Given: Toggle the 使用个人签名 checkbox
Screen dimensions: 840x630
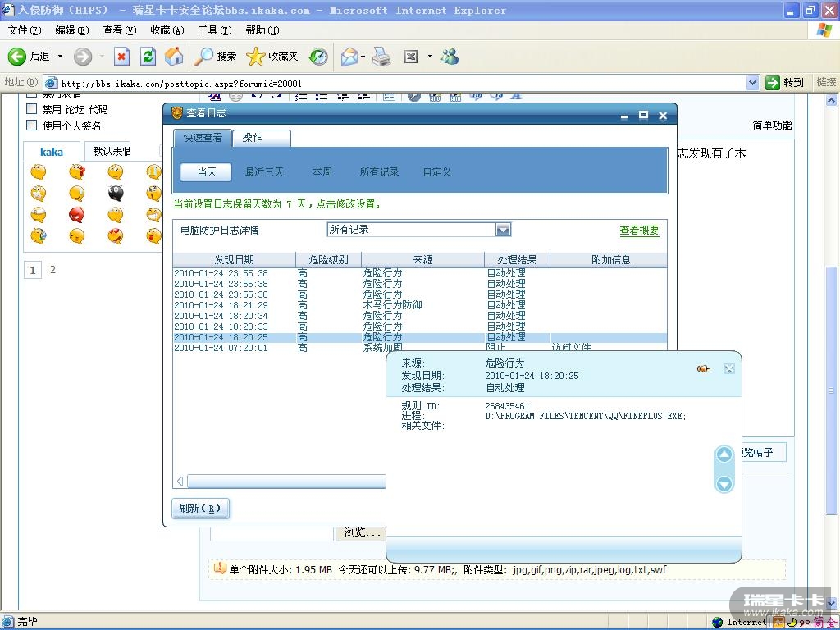Looking at the screenshot, I should pos(32,126).
